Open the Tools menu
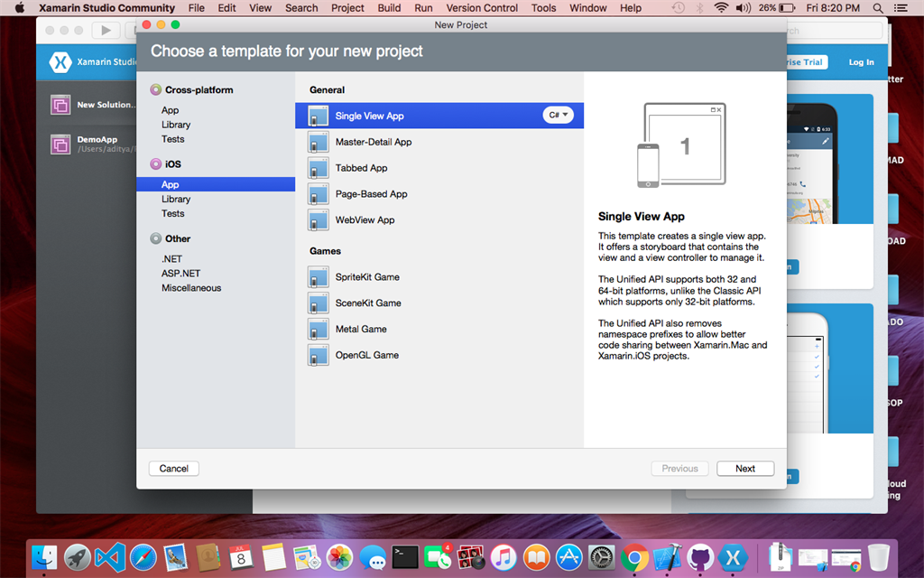 [x=543, y=7]
